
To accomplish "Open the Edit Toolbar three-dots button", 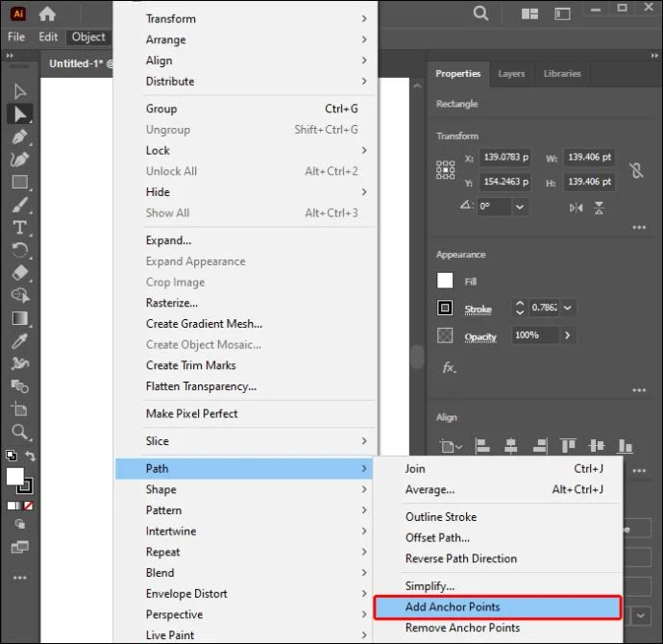I will (19, 578).
